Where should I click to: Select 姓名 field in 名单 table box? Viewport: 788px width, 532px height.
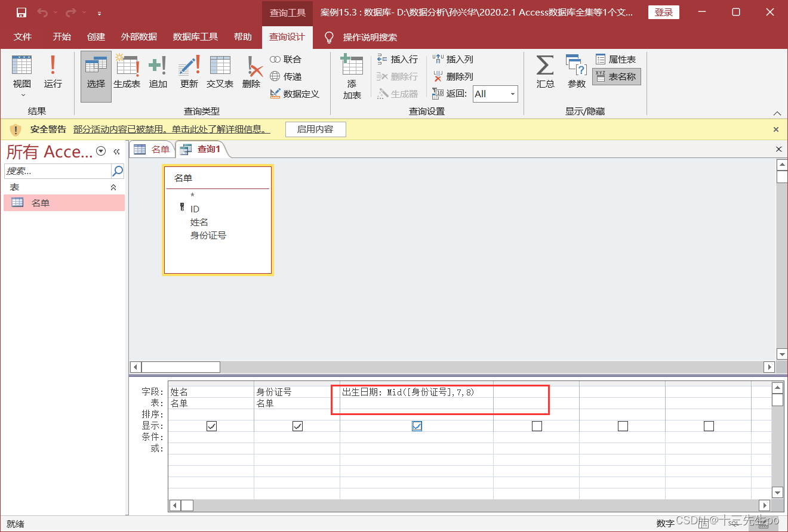coord(199,222)
